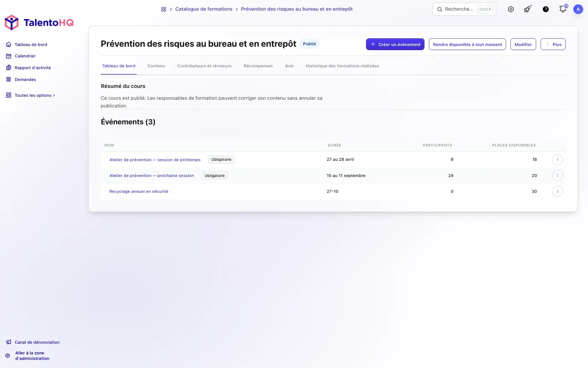The height and width of the screenshot is (368, 588).
Task: Go to Aller à la zone d'administration
Action: [32, 356]
